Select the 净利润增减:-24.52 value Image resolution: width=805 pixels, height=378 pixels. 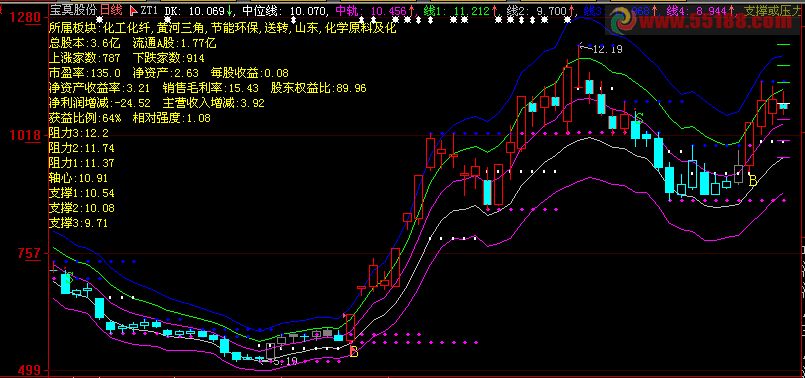(100, 103)
